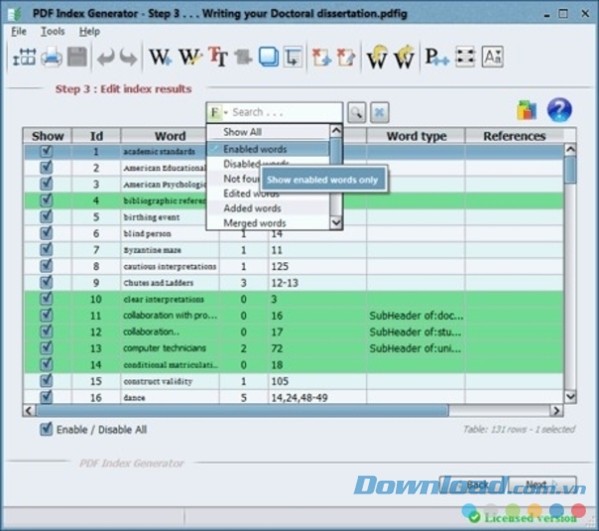The height and width of the screenshot is (531, 599).
Task: Toggle Show checkbox for birthing event
Action: coord(47,217)
